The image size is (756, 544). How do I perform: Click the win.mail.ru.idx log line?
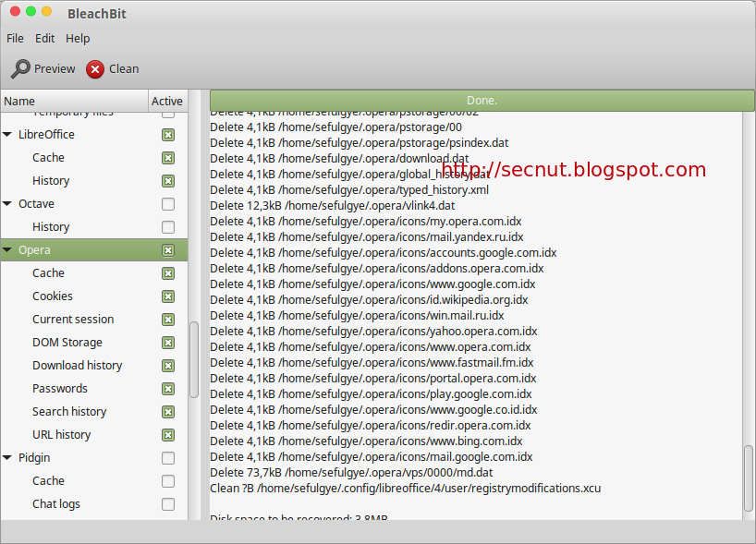coord(358,316)
